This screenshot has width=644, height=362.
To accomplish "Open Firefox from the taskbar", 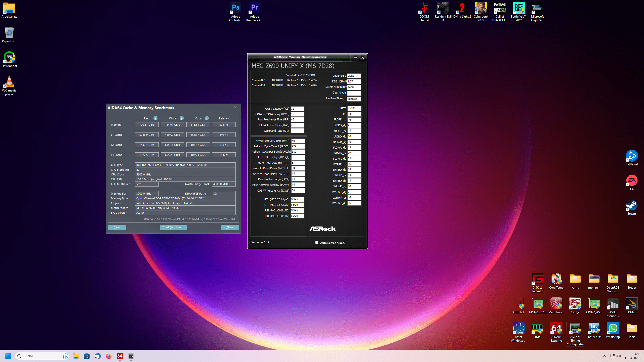I will 109,356.
